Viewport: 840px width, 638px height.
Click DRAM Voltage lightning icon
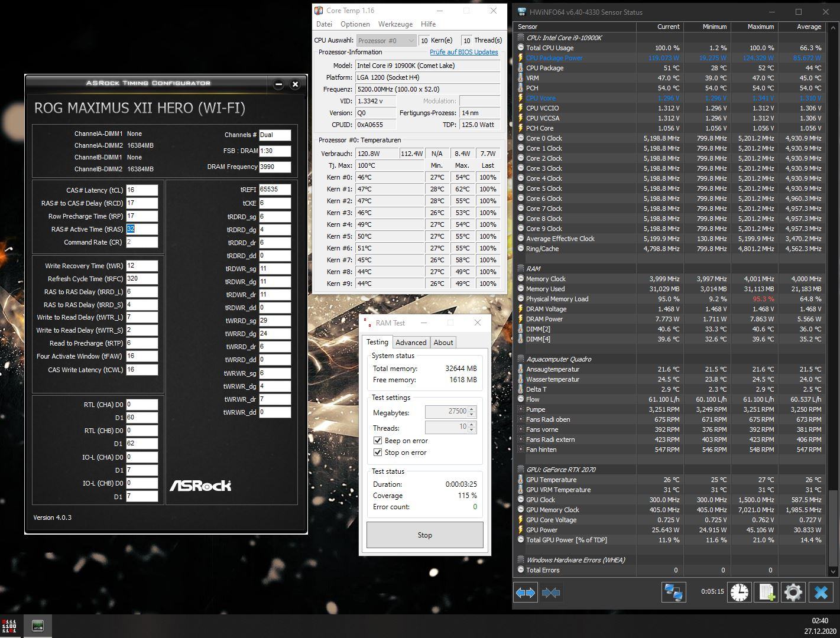tap(521, 309)
